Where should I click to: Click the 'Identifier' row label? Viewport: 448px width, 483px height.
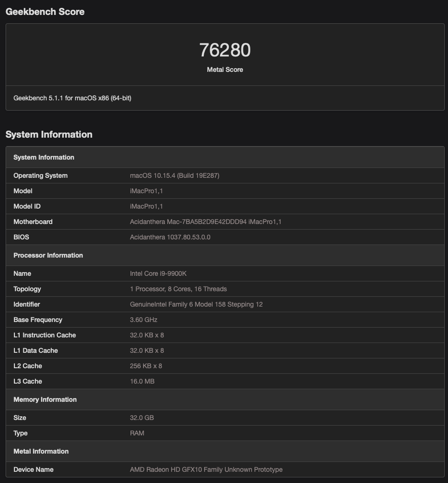click(27, 304)
